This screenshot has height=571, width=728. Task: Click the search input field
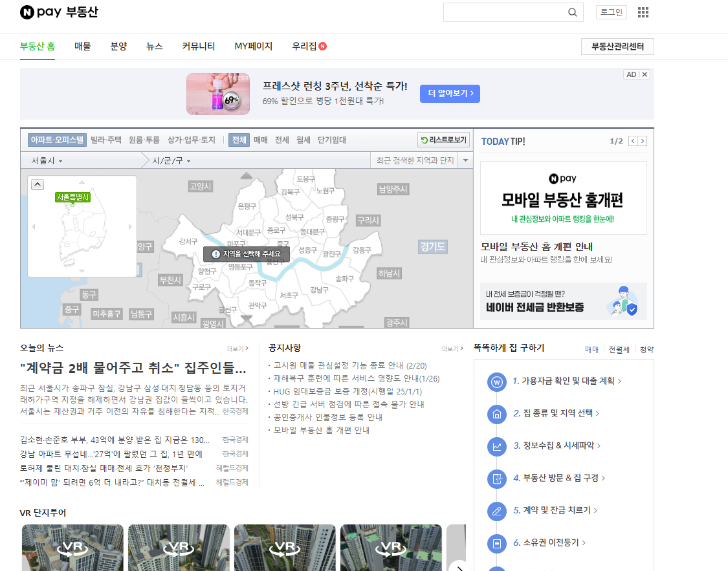point(505,12)
